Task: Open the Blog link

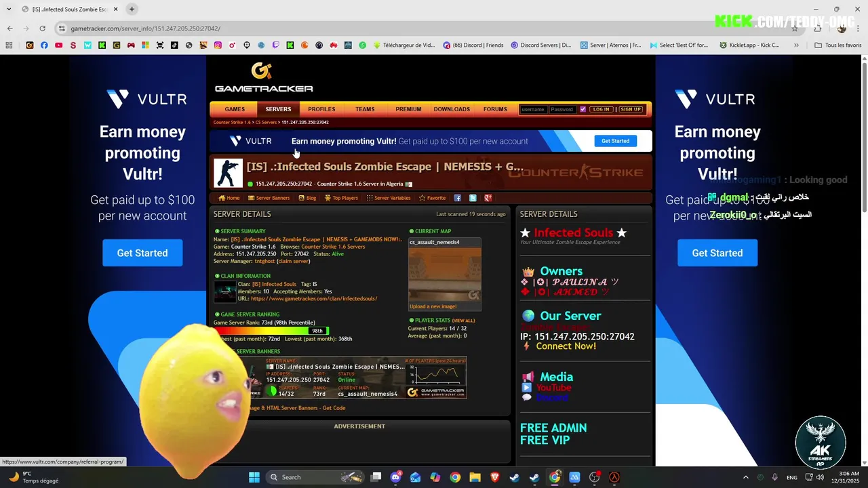Action: point(307,198)
